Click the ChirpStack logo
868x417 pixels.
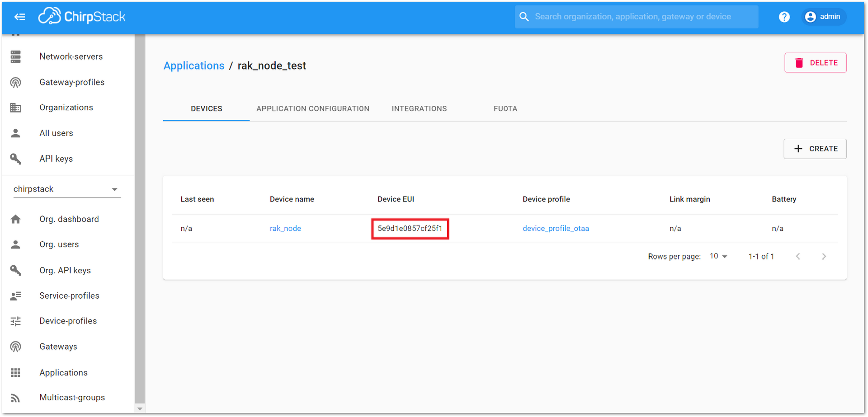coord(82,17)
